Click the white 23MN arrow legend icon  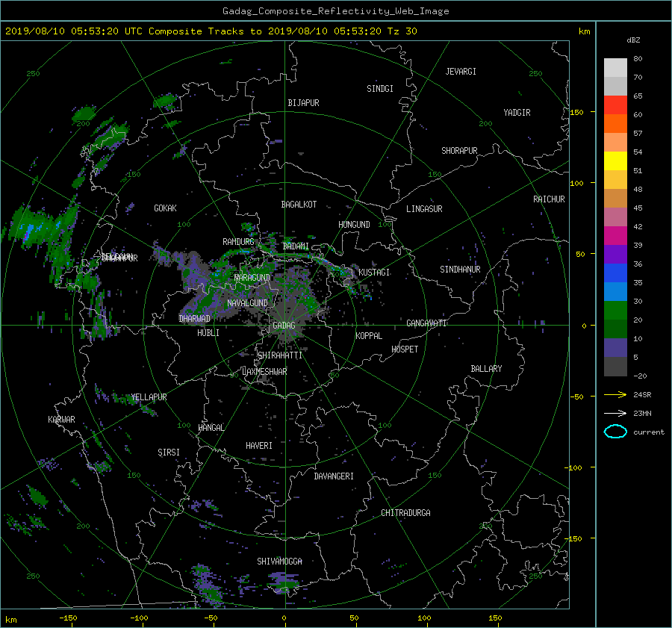coord(615,413)
